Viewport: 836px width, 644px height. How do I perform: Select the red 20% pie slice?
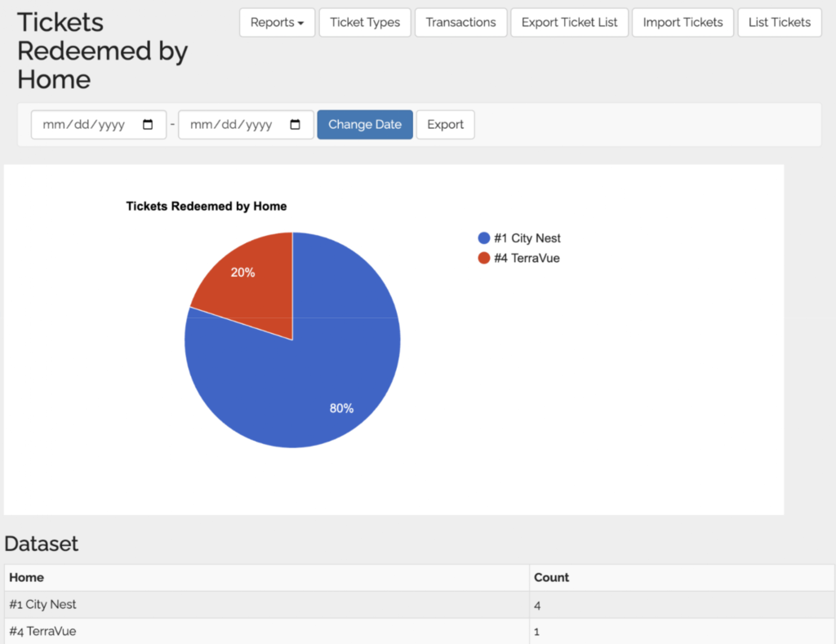point(245,286)
